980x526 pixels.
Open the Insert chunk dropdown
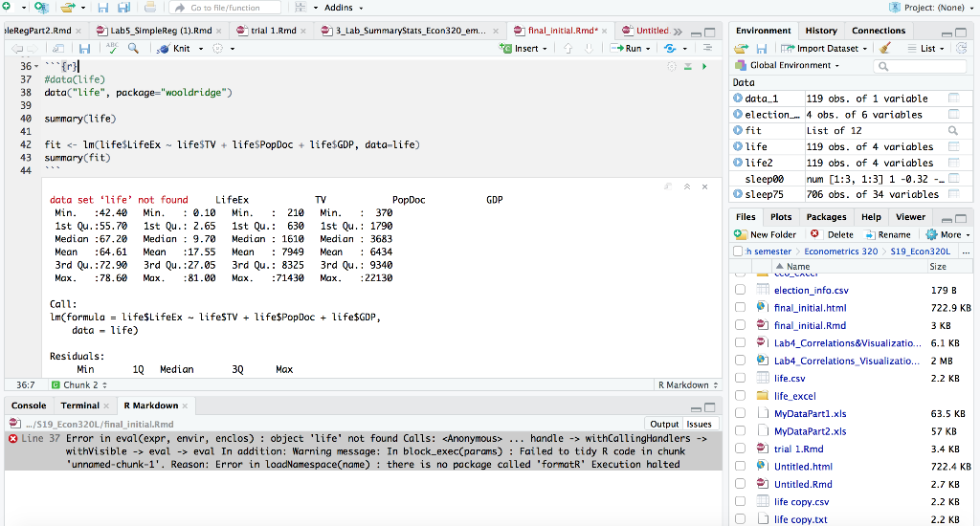click(523, 48)
